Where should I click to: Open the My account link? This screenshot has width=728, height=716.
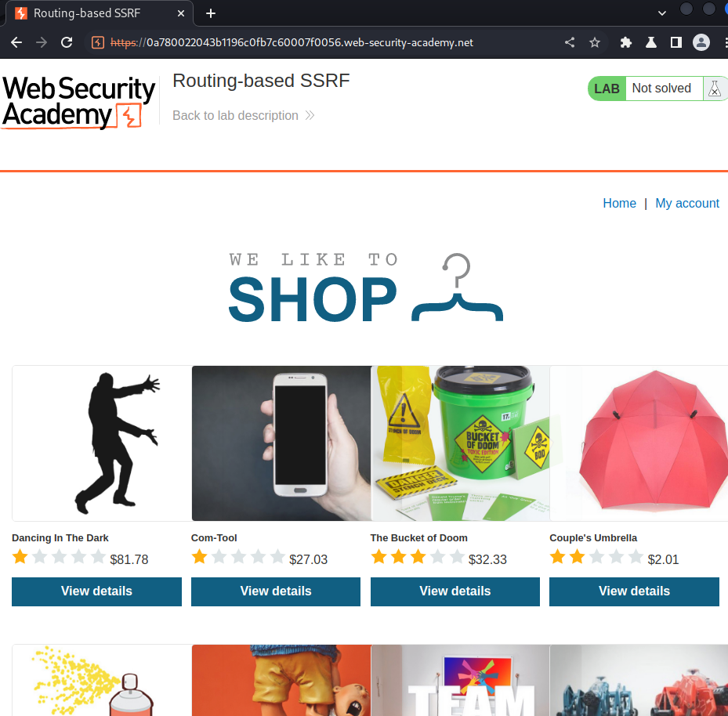(686, 203)
